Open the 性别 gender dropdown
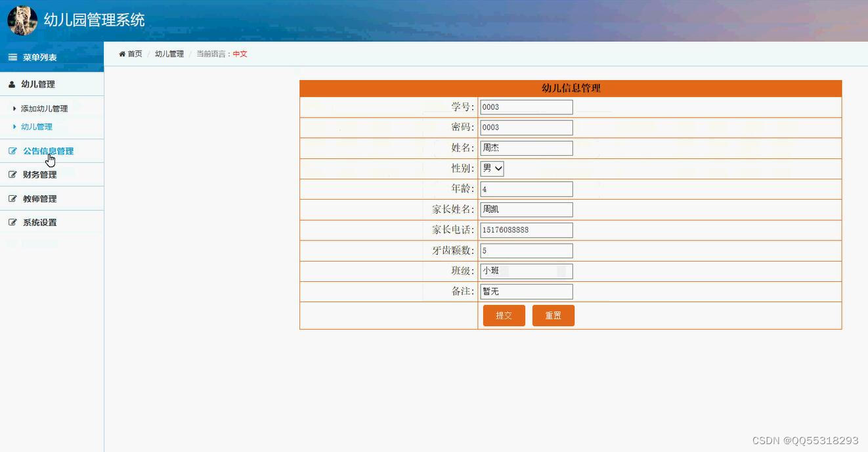The width and height of the screenshot is (868, 452). point(492,168)
